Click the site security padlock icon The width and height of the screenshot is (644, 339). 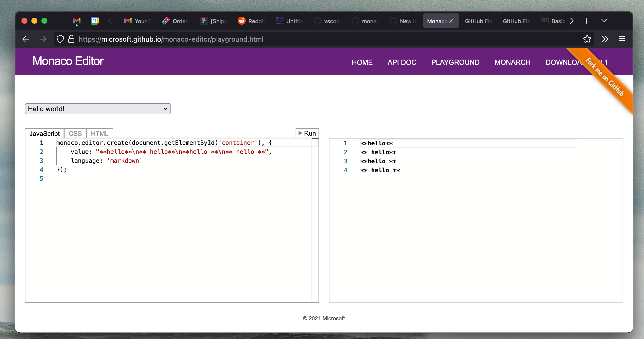click(x=71, y=39)
